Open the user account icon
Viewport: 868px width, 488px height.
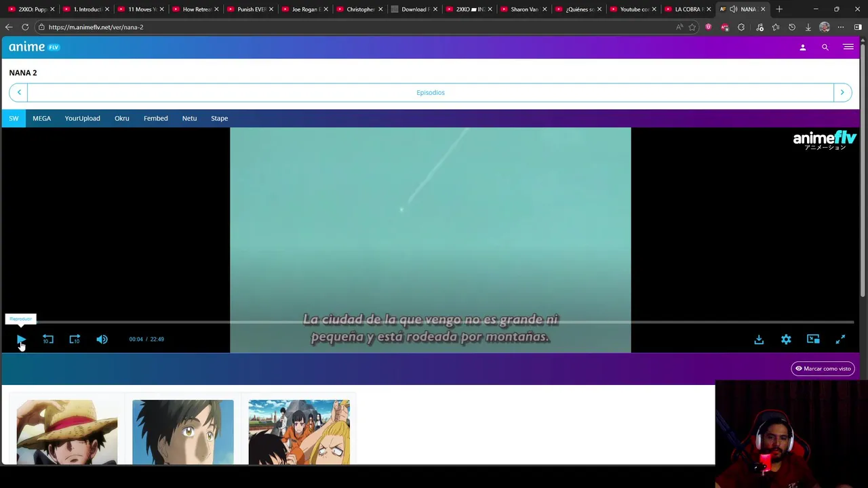[803, 47]
